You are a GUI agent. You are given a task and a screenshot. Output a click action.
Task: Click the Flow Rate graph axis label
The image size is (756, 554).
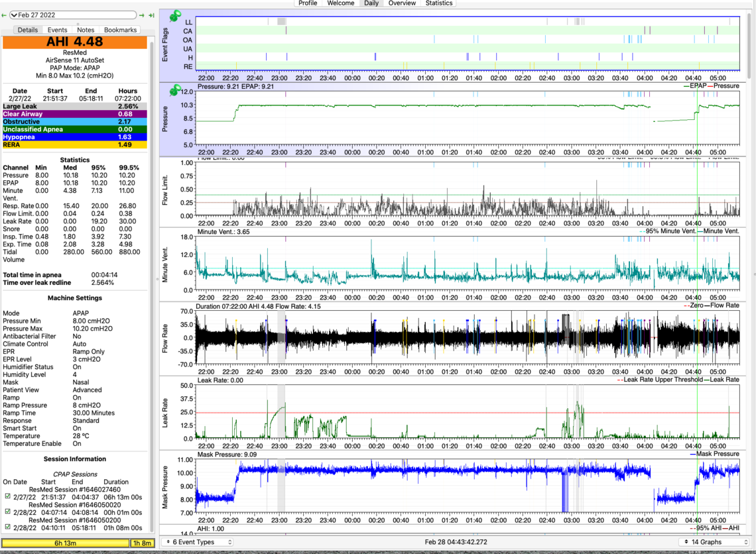pyautogui.click(x=165, y=338)
